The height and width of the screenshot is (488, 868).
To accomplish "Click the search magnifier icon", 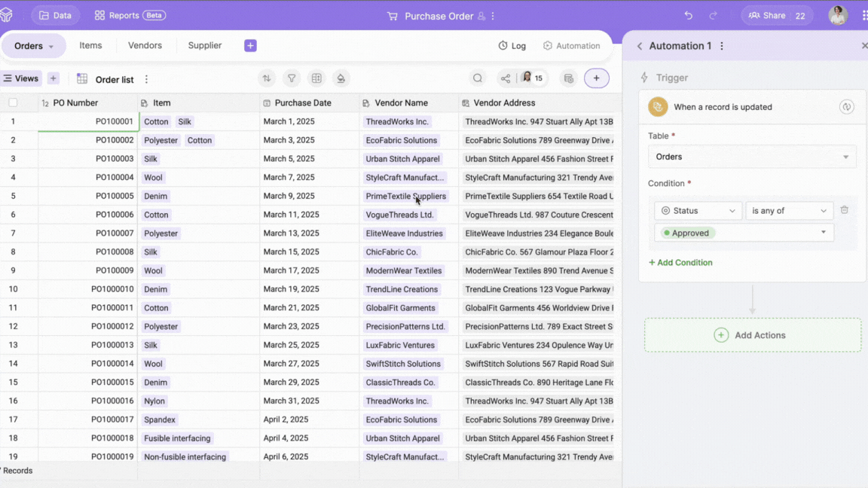I will 478,78.
